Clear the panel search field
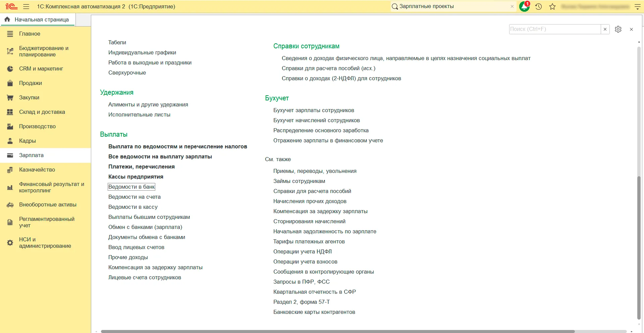 [605, 29]
